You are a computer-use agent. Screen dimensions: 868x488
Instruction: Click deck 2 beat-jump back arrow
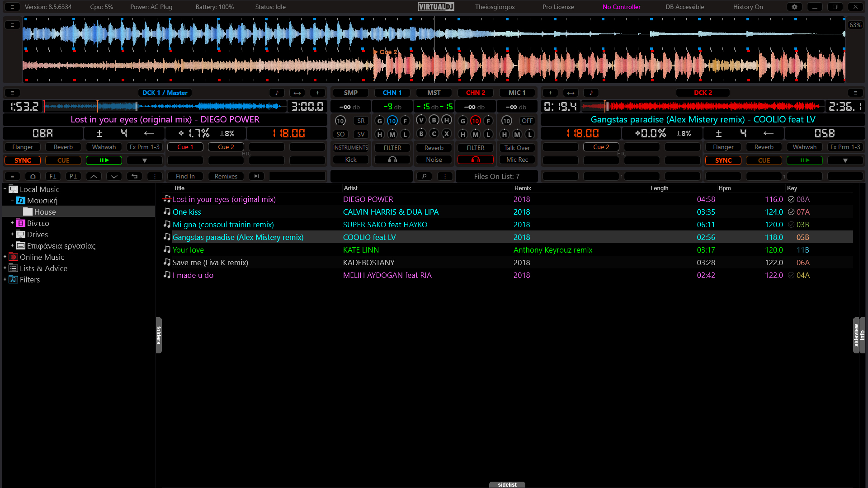(769, 133)
